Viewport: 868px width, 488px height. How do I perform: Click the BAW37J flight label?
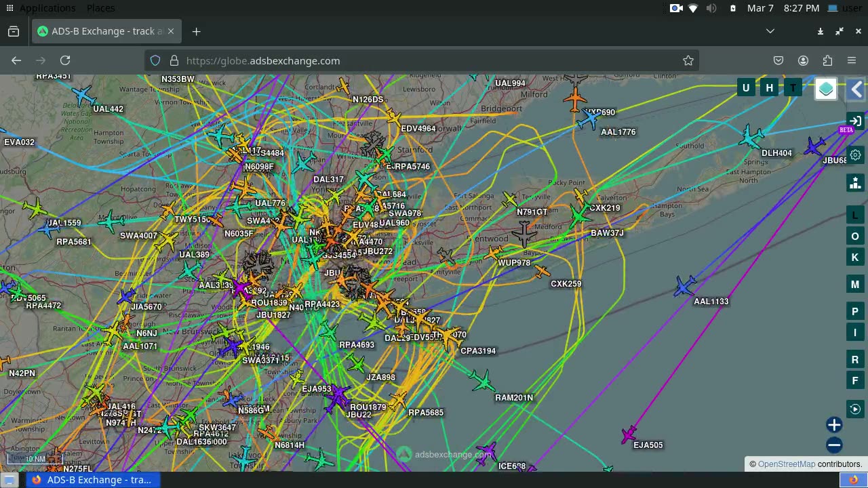(607, 232)
